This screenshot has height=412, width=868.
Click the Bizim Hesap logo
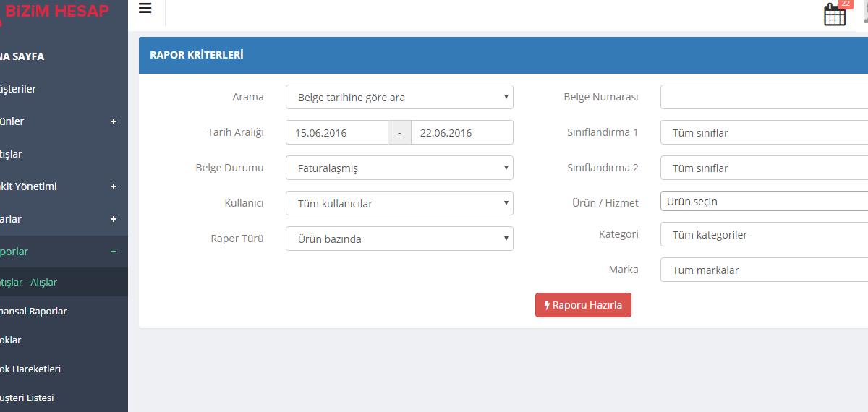point(56,11)
